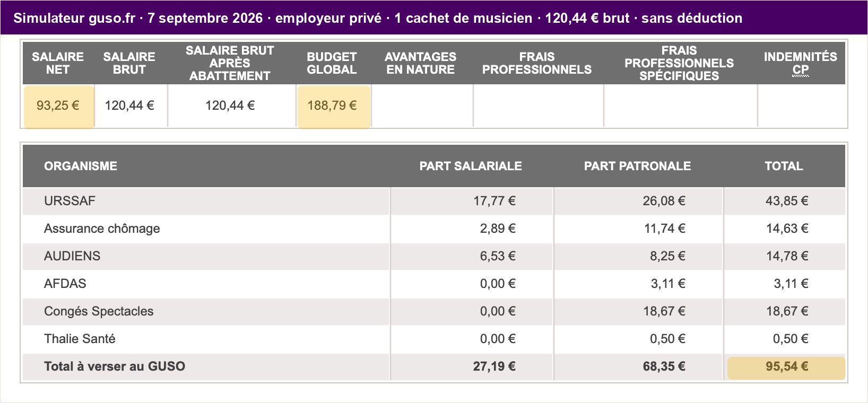868x403 pixels.
Task: Select the 'URSSAF' organisme row label
Action: (x=70, y=201)
